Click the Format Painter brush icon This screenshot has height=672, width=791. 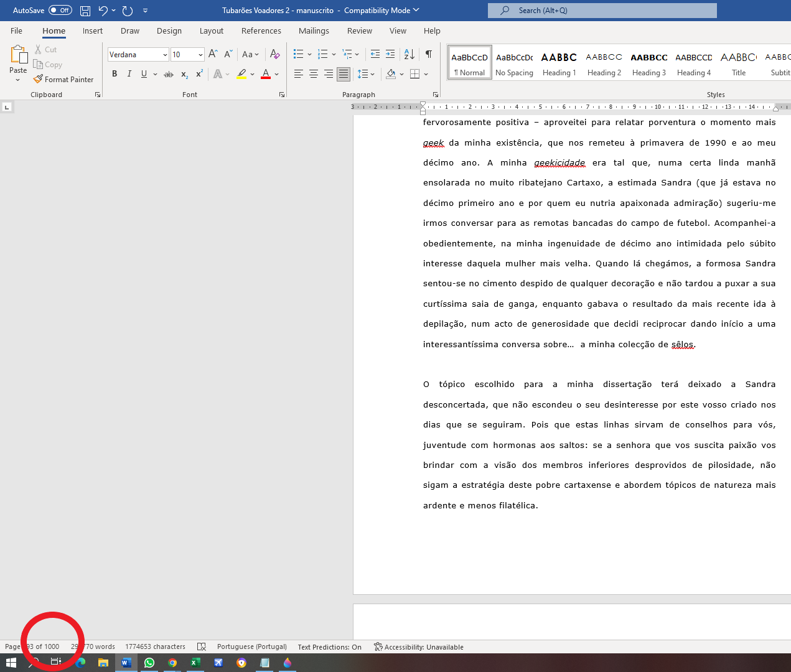click(x=39, y=79)
